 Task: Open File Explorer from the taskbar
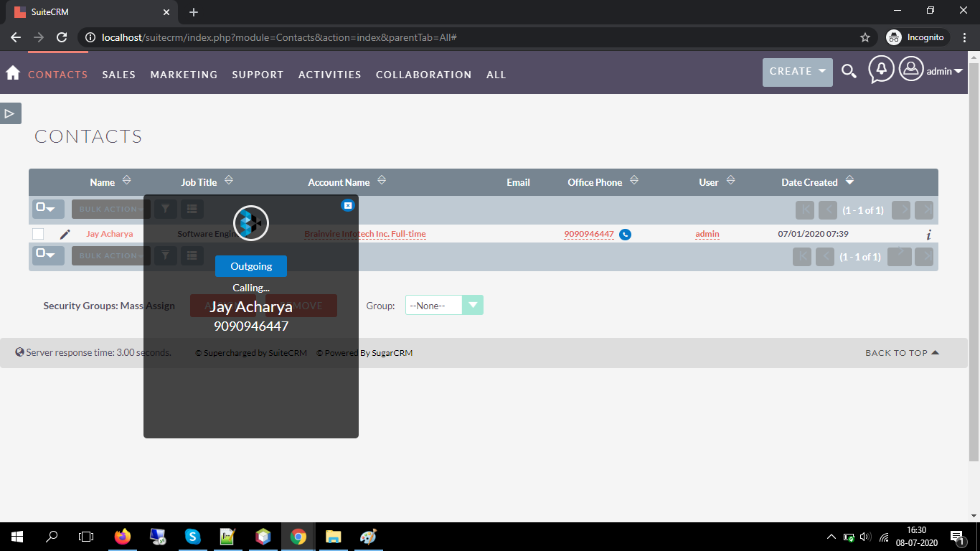click(333, 537)
